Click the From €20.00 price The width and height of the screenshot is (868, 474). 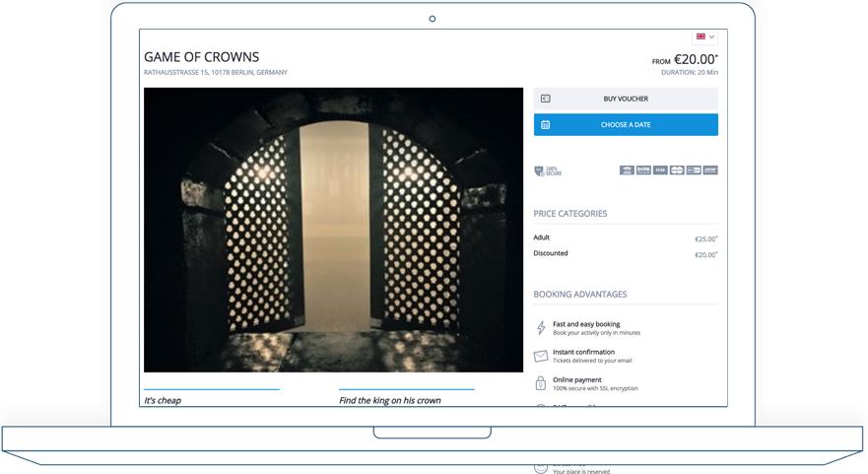click(x=685, y=59)
